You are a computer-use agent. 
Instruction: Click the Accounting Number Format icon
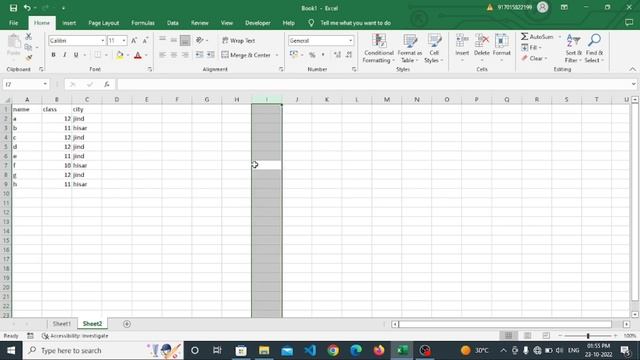coord(294,54)
